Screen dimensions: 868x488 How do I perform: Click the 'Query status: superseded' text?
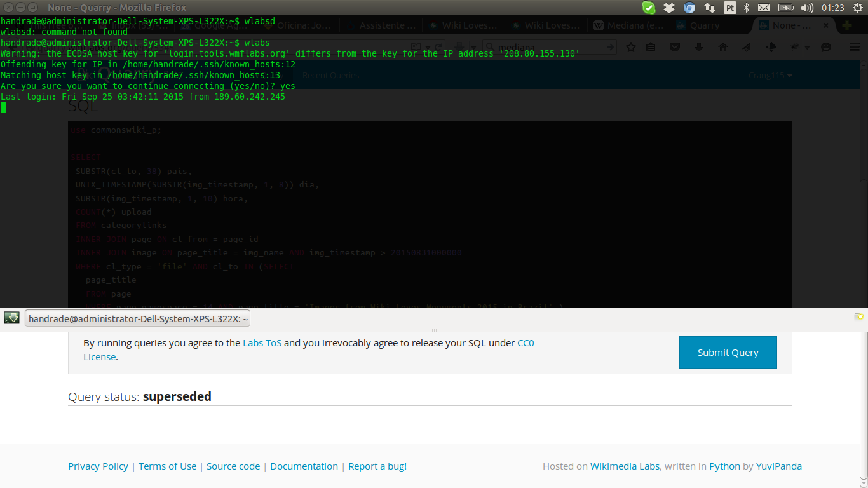coord(140,396)
